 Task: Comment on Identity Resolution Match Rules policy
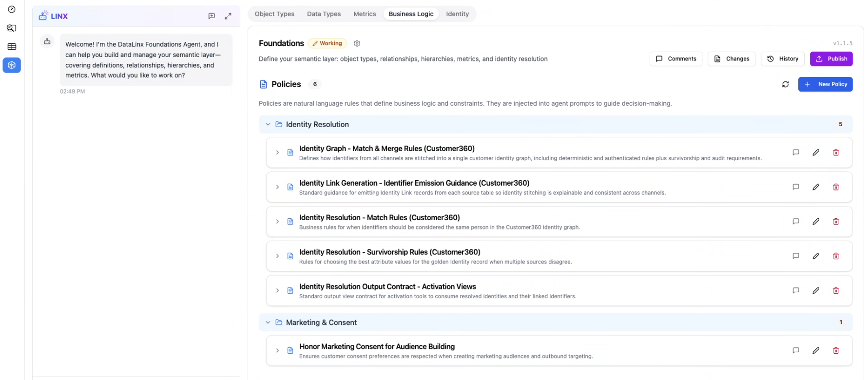point(795,222)
